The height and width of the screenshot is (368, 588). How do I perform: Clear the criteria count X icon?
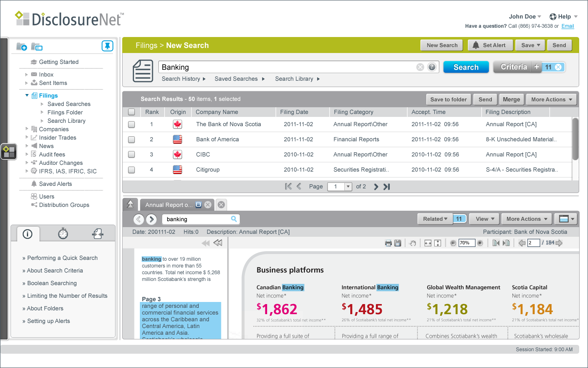tap(558, 67)
